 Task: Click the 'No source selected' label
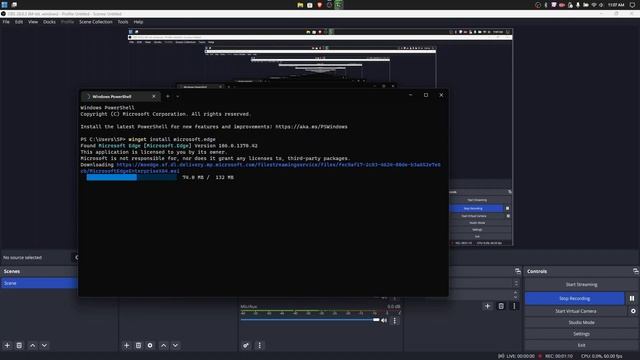22,258
